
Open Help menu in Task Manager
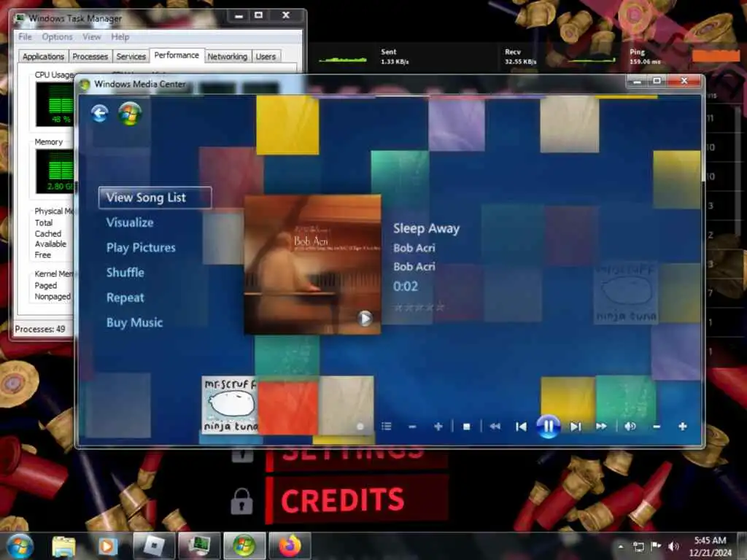120,36
